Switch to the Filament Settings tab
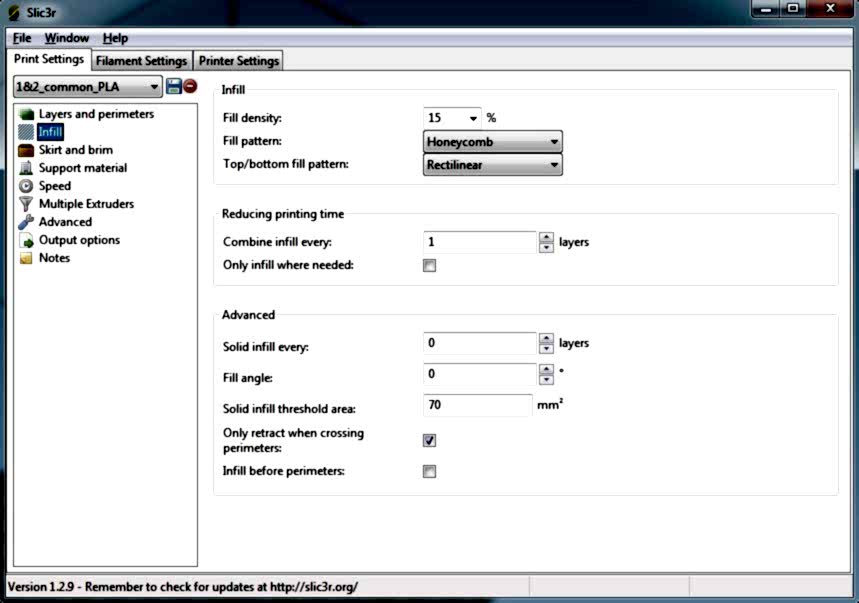This screenshot has width=859, height=603. click(x=141, y=61)
